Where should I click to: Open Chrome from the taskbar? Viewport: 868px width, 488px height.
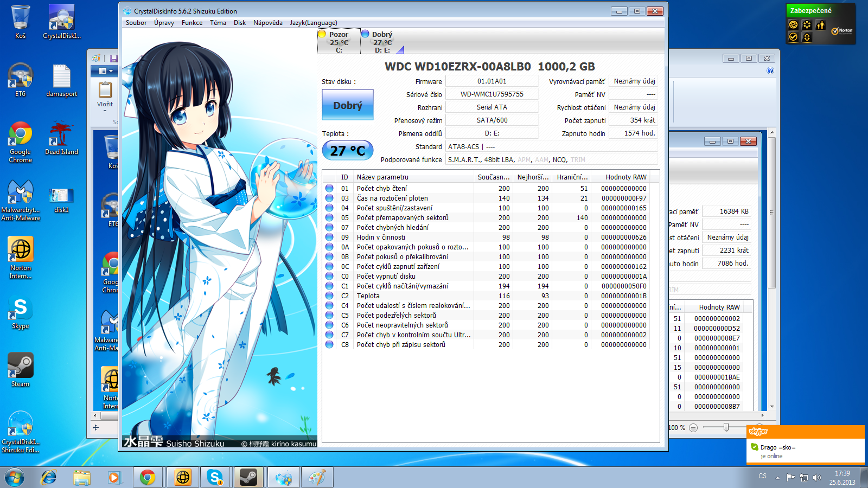(x=148, y=478)
